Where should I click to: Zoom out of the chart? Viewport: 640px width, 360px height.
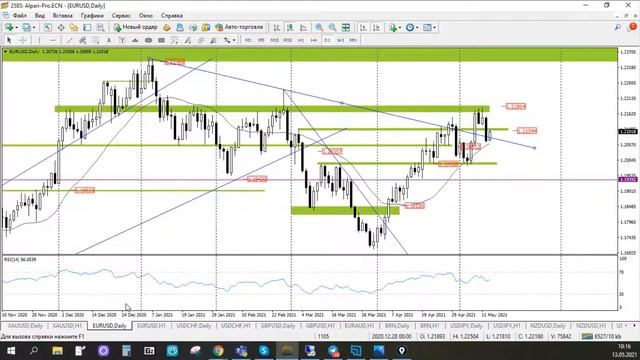pos(332,27)
